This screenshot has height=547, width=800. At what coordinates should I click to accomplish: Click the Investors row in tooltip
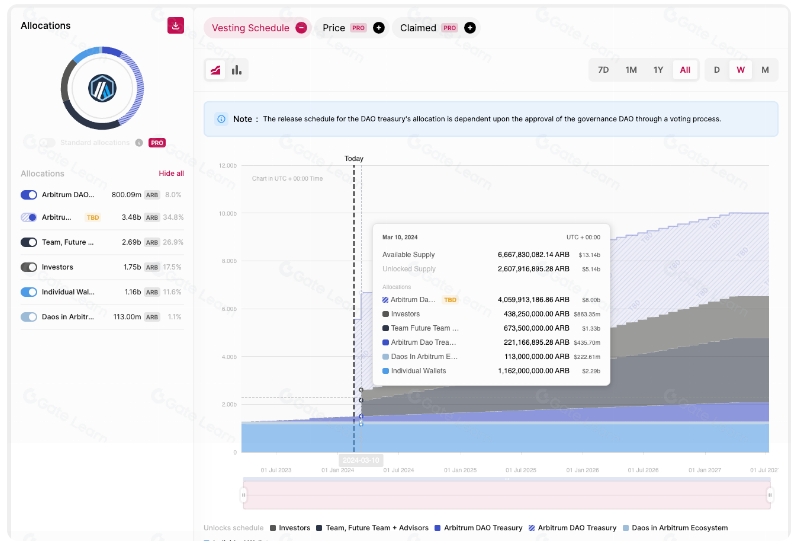pyautogui.click(x=491, y=314)
